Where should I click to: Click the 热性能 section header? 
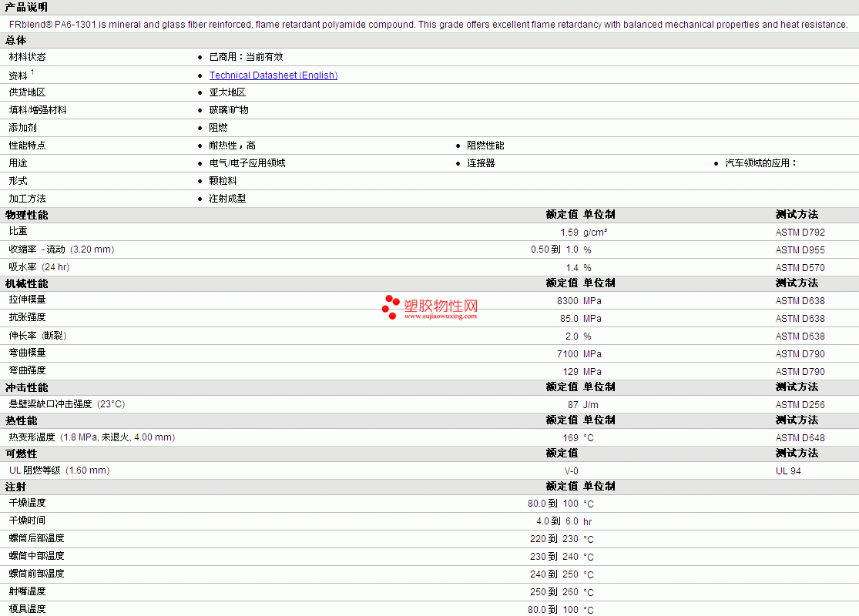[21, 420]
